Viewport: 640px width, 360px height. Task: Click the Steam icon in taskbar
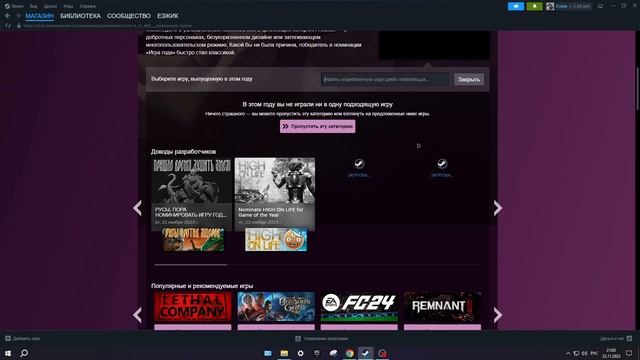[x=366, y=353]
